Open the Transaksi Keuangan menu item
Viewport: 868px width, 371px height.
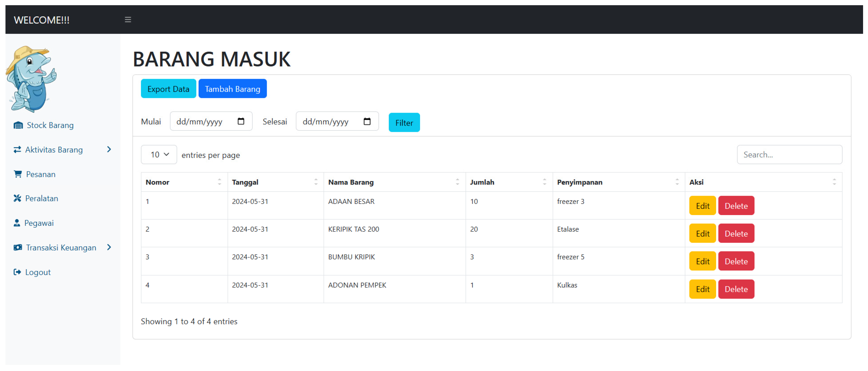point(61,248)
